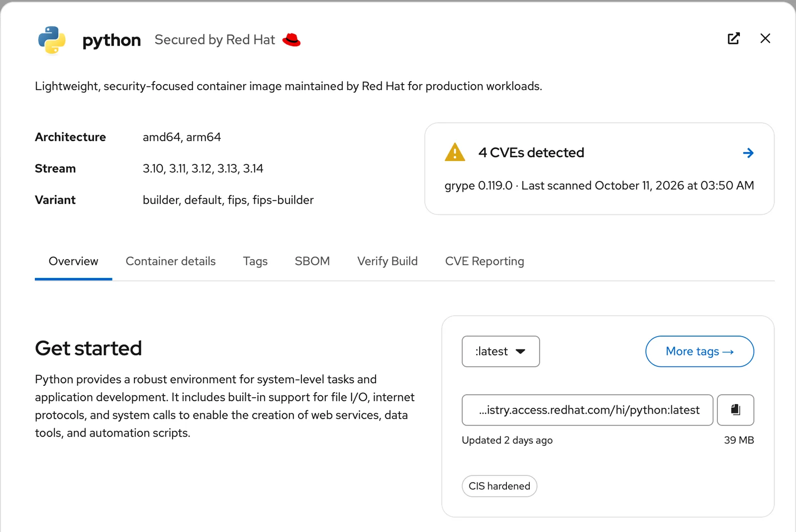This screenshot has height=532, width=796.
Task: Click the grype 0.119.0 last scanned text
Action: (x=599, y=185)
